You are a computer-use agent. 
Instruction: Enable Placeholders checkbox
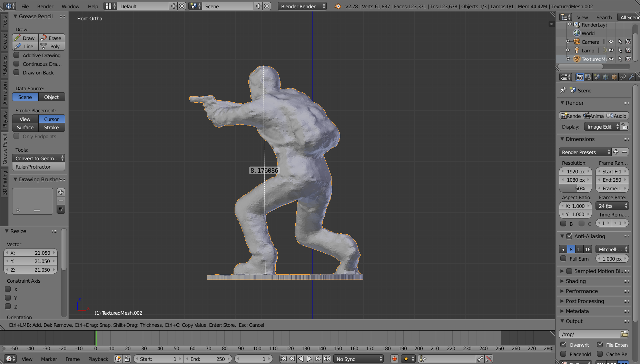coord(563,354)
